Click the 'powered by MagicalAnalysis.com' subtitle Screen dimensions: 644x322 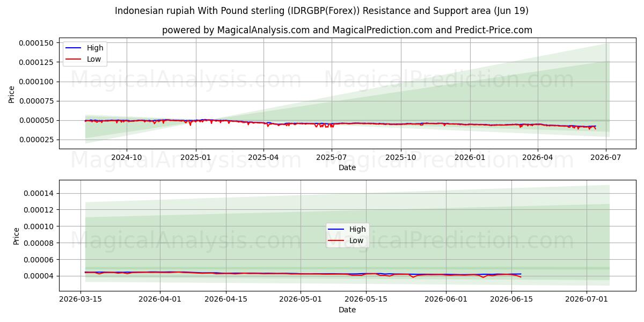[347, 30]
